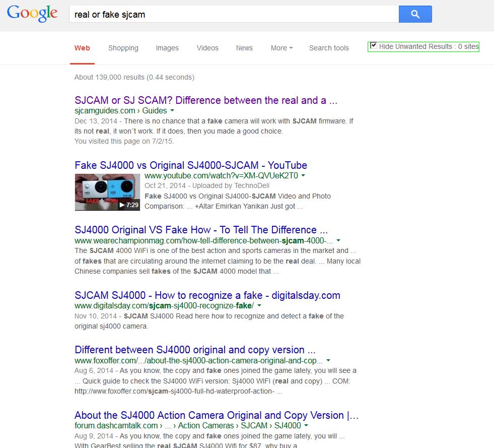The image size is (494, 448).
Task: Expand arrow next to wearechampionmag.com URL
Action: coord(338,240)
